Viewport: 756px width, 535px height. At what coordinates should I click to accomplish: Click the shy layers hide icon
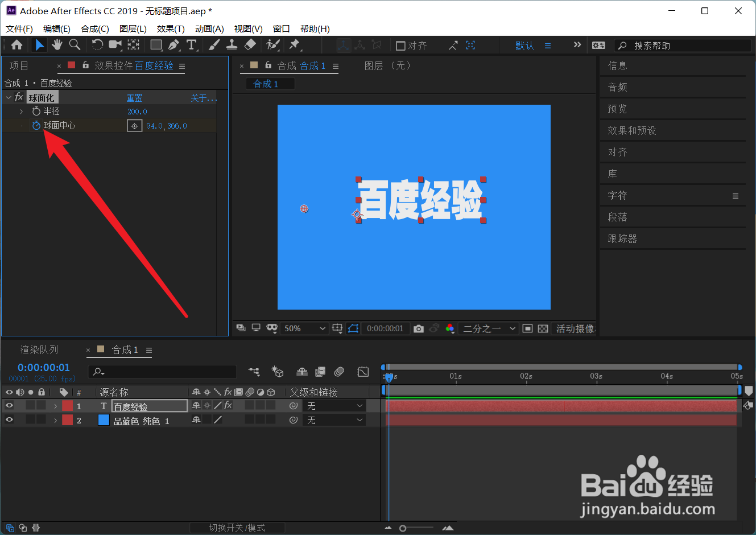(302, 372)
